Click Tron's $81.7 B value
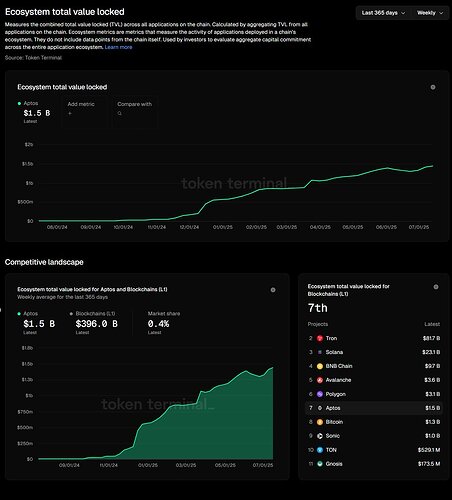This screenshot has width=452, height=500. 431,338
